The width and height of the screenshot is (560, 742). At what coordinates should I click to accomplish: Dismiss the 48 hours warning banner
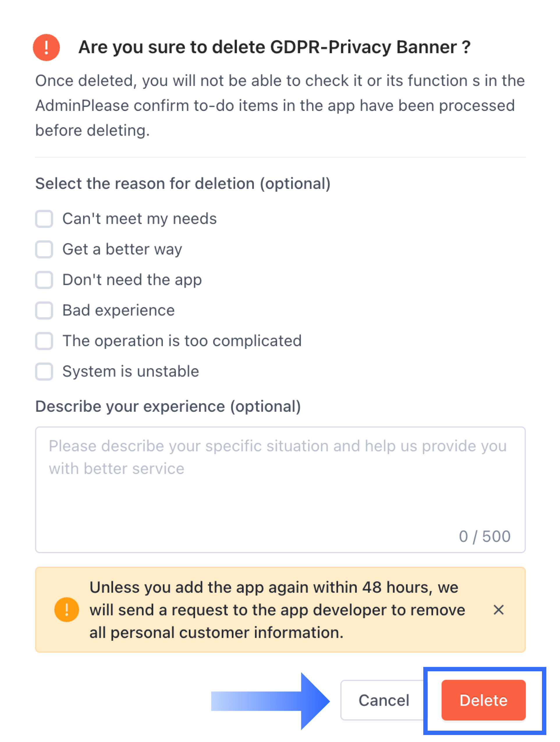tap(498, 610)
